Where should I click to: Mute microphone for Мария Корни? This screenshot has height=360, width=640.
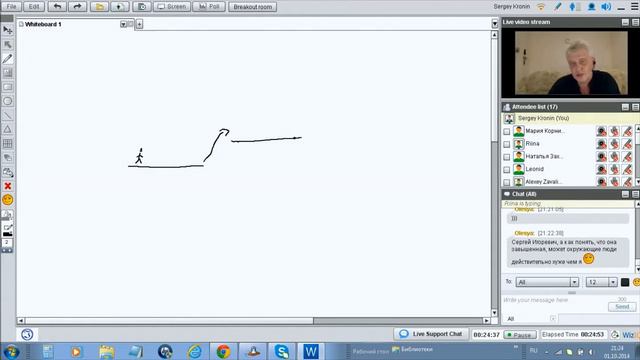pos(614,131)
